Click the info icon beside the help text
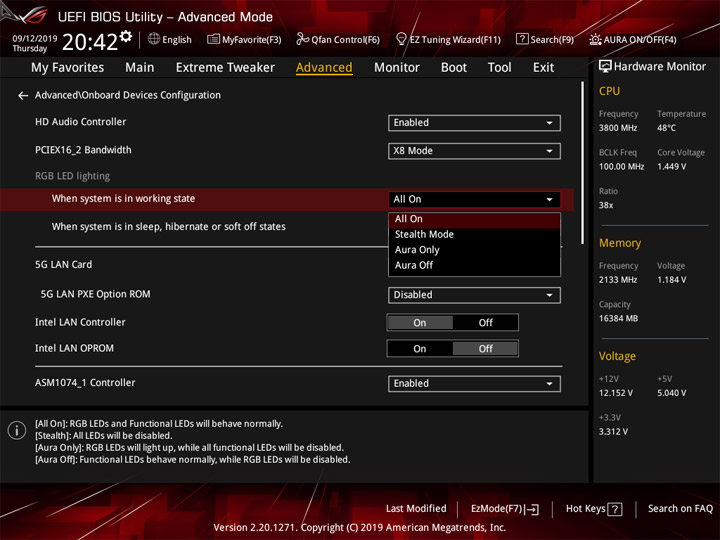The image size is (720, 540). pyautogui.click(x=17, y=431)
